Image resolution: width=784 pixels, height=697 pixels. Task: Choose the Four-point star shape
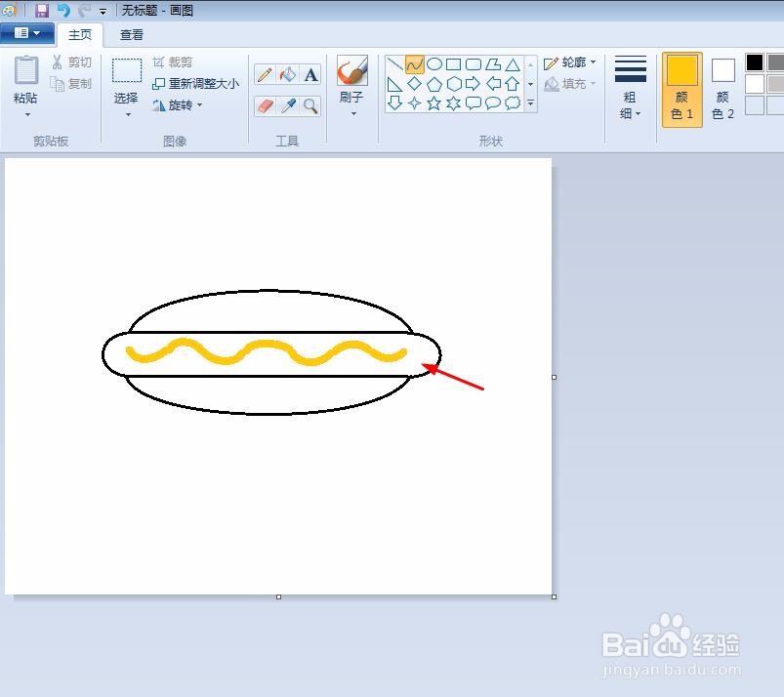(x=415, y=103)
